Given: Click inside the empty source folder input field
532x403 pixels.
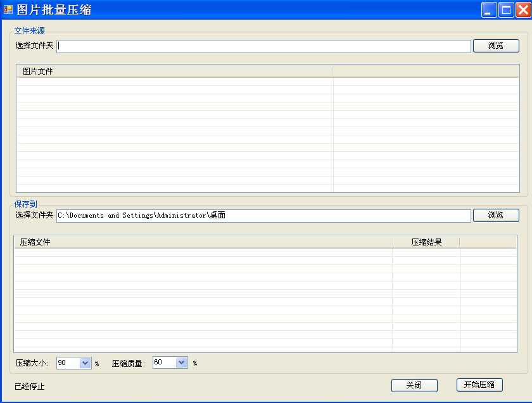Looking at the screenshot, I should (x=253, y=46).
